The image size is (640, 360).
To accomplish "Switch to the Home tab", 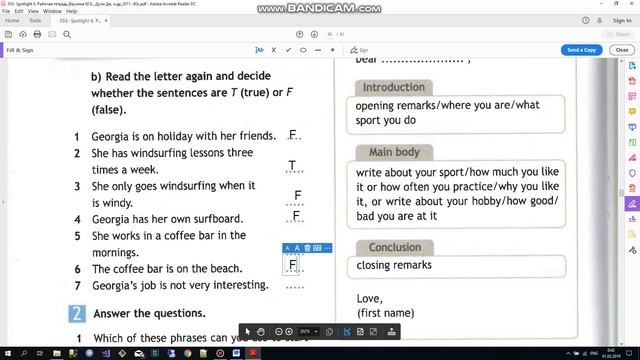I will pos(12,20).
